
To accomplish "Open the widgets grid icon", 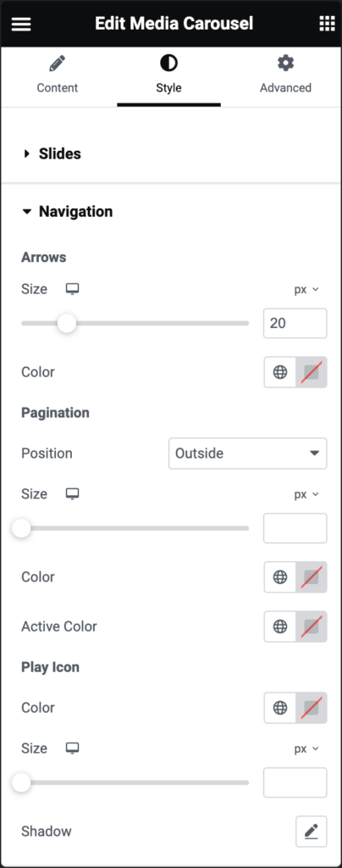I will pos(327,24).
